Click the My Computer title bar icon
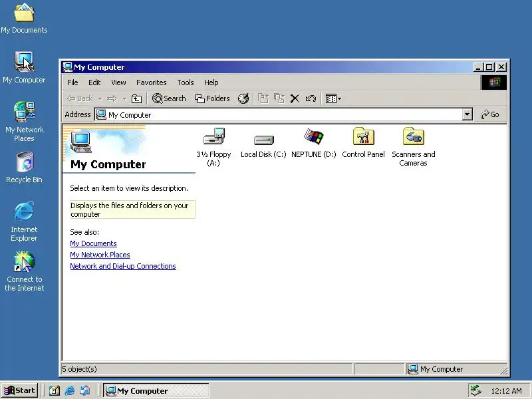 point(68,67)
